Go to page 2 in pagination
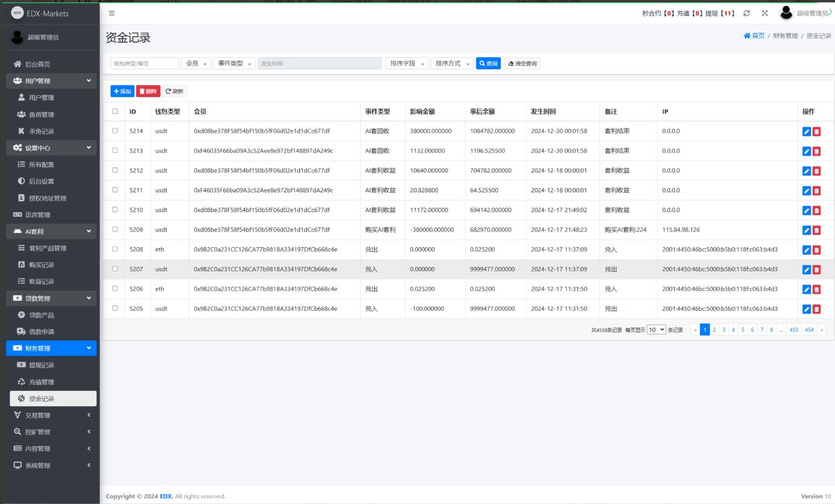 click(x=714, y=330)
